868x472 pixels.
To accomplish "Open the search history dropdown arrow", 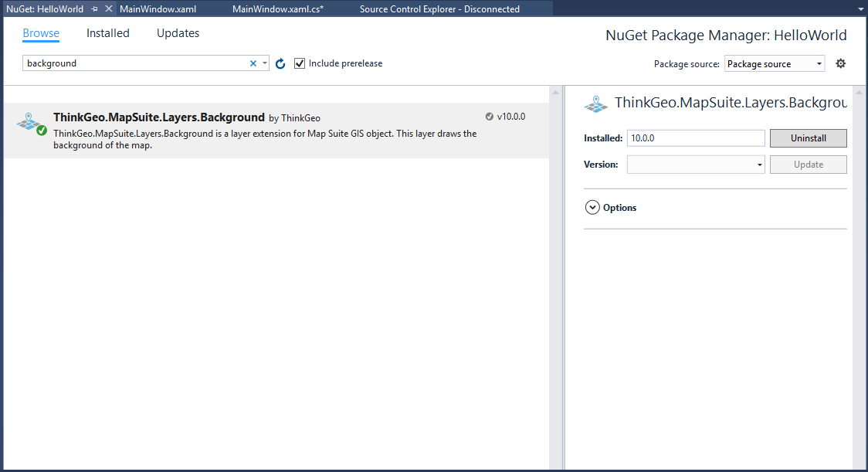I will click(265, 63).
